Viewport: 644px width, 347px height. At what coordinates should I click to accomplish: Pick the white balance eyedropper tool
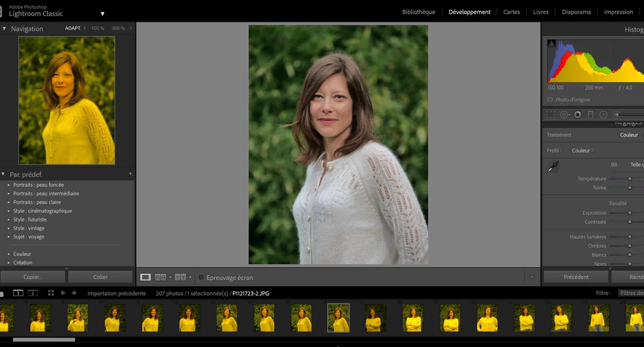(553, 167)
